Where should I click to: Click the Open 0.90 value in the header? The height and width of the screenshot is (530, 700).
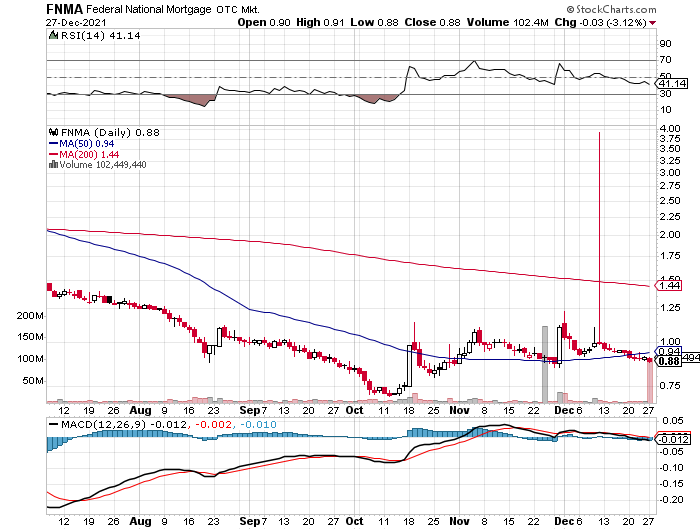[x=264, y=22]
